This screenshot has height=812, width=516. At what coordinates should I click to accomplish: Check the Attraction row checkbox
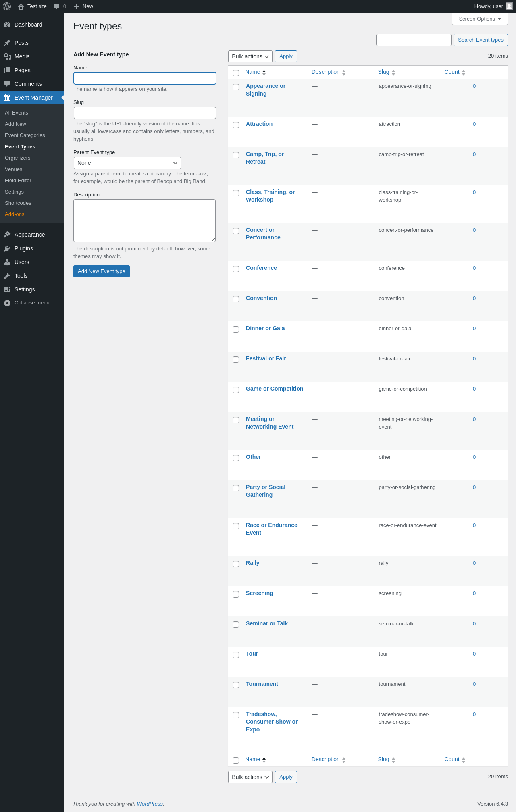coord(236,125)
